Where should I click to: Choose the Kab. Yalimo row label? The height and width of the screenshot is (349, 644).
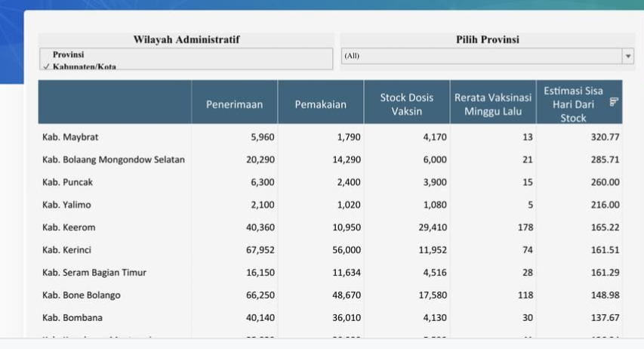[67, 205]
